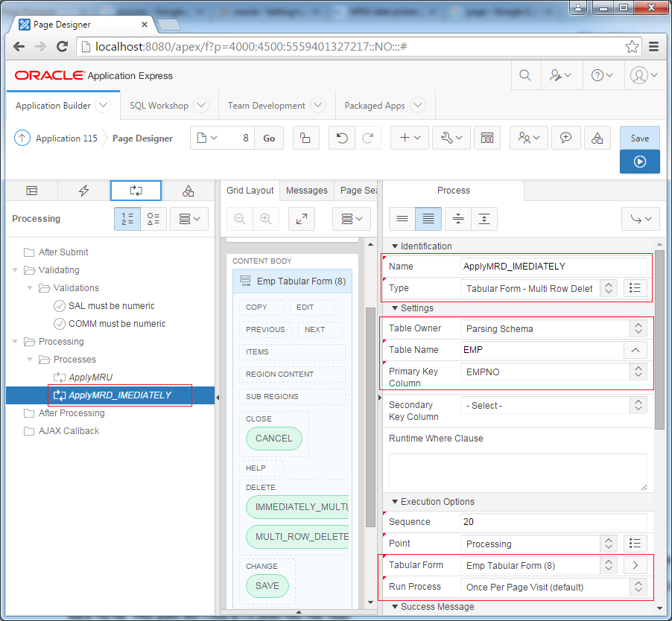Select the CANCEL button in layout
Viewport: 672px width, 621px height.
point(274,439)
